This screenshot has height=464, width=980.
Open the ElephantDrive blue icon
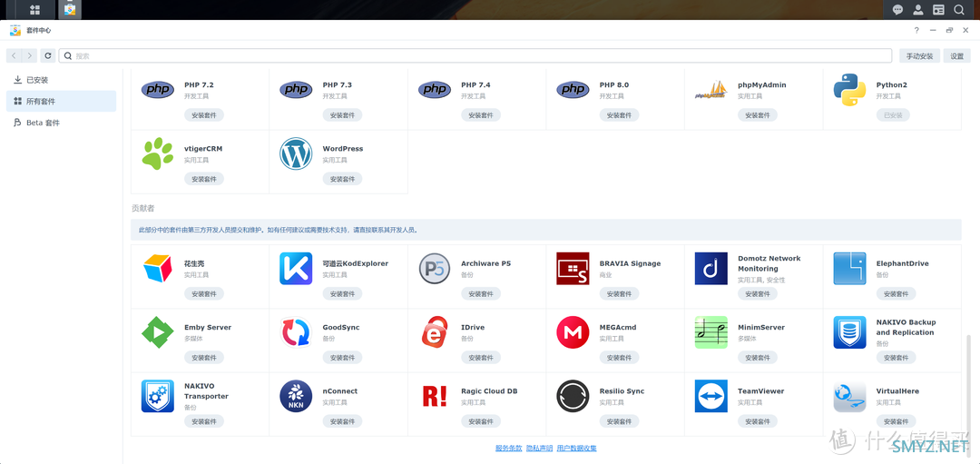(849, 268)
